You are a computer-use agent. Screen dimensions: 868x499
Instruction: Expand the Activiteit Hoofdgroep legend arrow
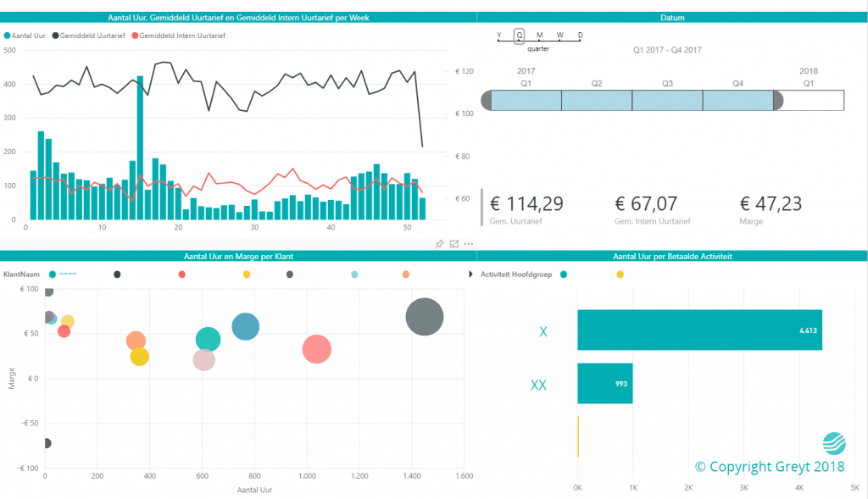pyautogui.click(x=470, y=274)
